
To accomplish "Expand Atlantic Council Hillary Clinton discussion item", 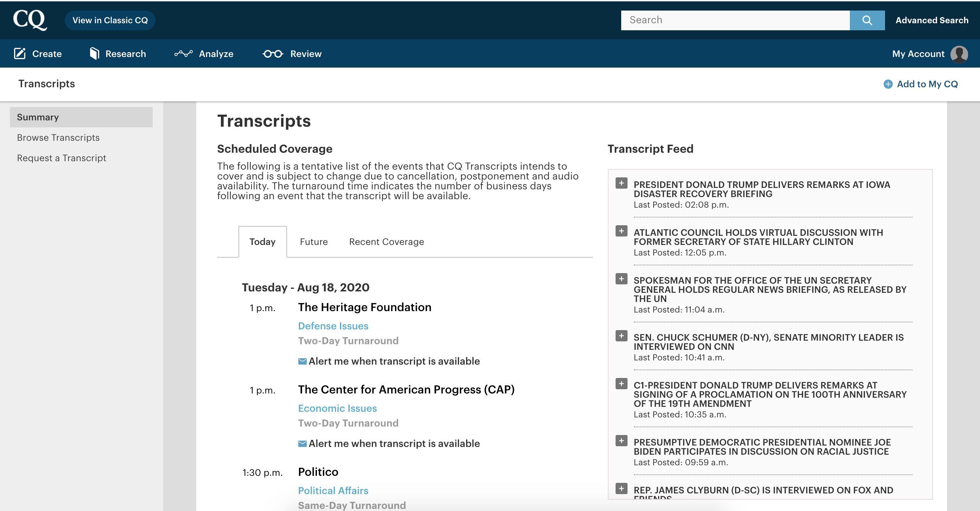I will coord(621,231).
